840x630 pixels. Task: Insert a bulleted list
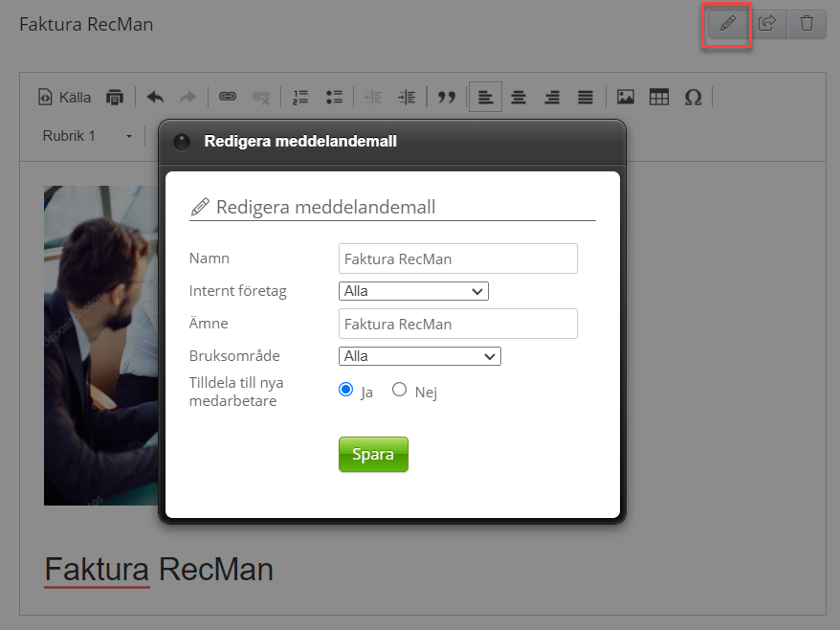[x=334, y=97]
